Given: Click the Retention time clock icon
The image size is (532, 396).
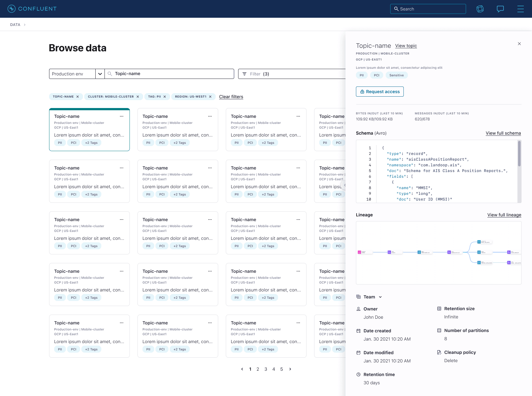Looking at the screenshot, I should [358, 374].
